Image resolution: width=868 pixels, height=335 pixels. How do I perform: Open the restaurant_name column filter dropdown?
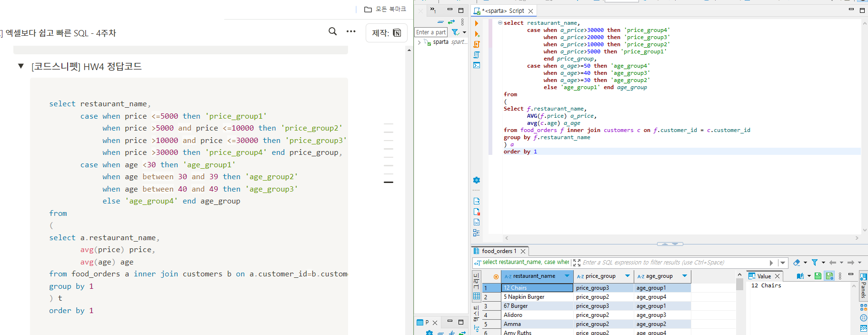pyautogui.click(x=567, y=276)
